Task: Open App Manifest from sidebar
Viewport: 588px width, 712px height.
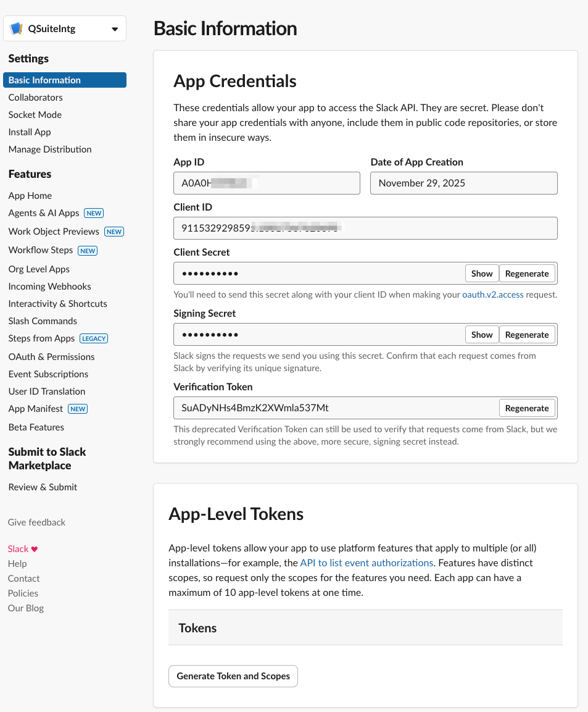Action: point(36,408)
